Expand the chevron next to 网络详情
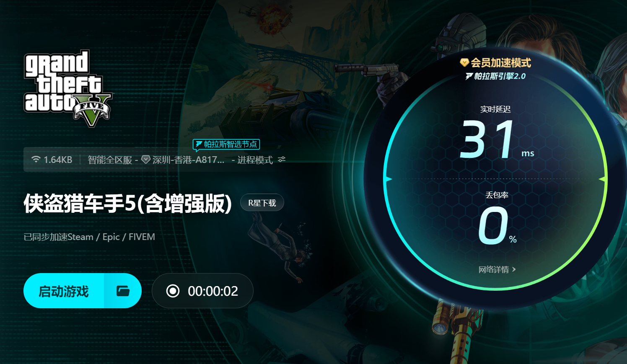Viewport: 627px width, 364px height. click(x=514, y=269)
